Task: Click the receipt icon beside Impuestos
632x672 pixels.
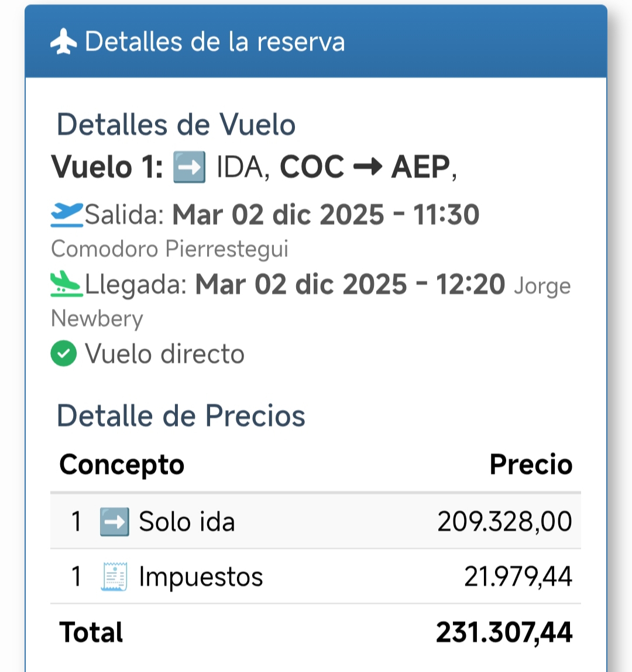Action: [x=114, y=577]
